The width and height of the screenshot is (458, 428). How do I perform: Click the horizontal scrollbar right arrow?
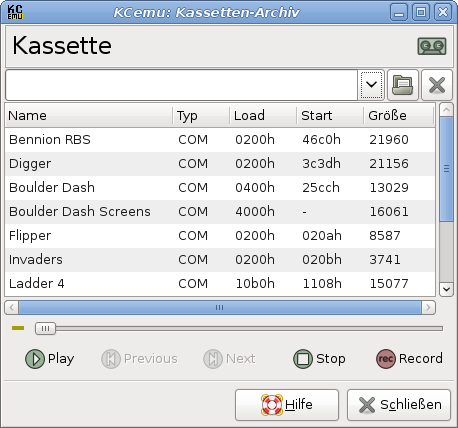point(428,307)
